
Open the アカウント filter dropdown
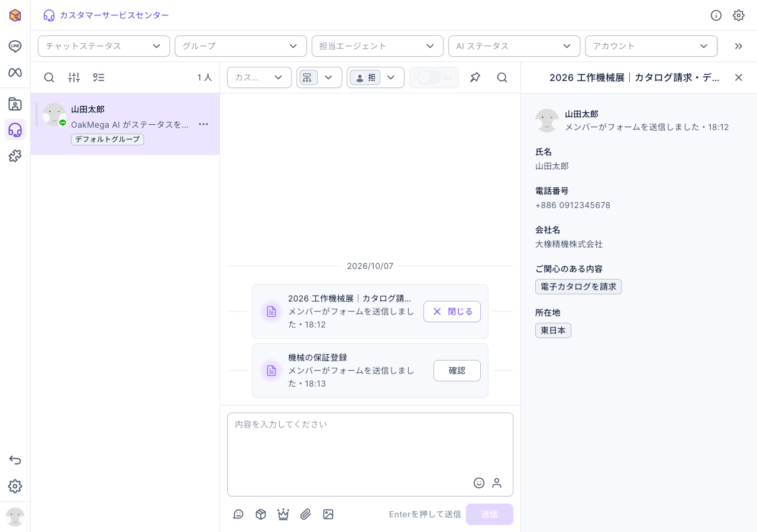(x=651, y=46)
